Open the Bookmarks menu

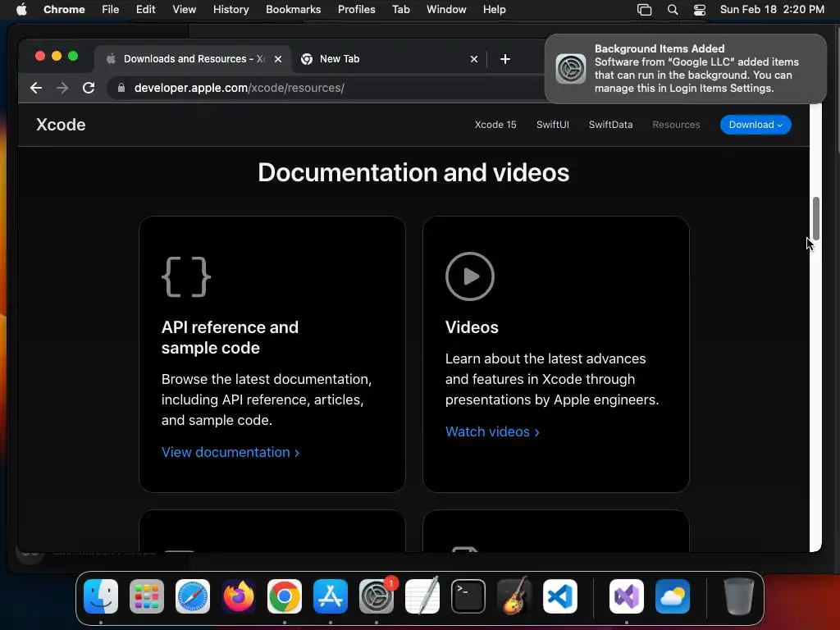293,10
